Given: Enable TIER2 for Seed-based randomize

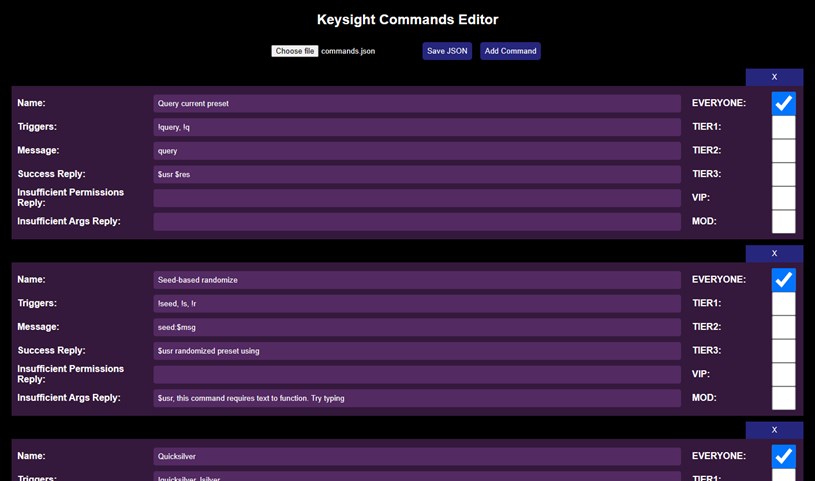Looking at the screenshot, I should [x=783, y=327].
